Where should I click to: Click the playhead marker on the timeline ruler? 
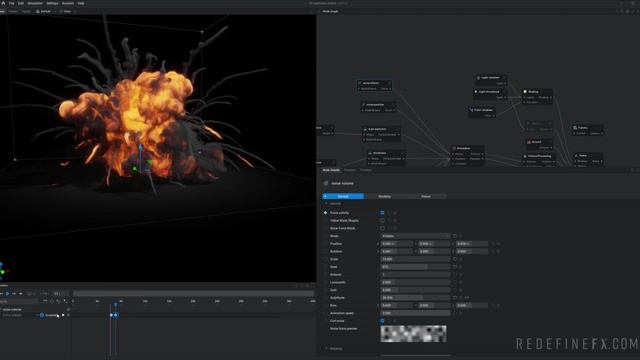coord(116,304)
